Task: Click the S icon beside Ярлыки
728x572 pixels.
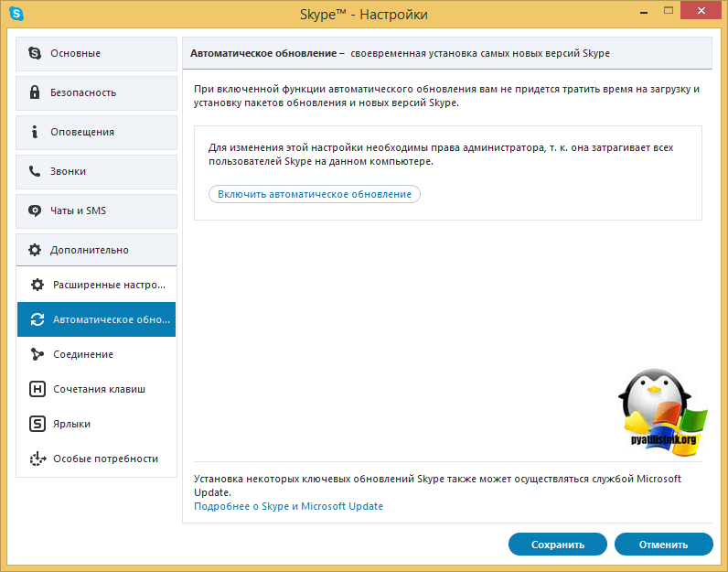Action: (x=37, y=424)
